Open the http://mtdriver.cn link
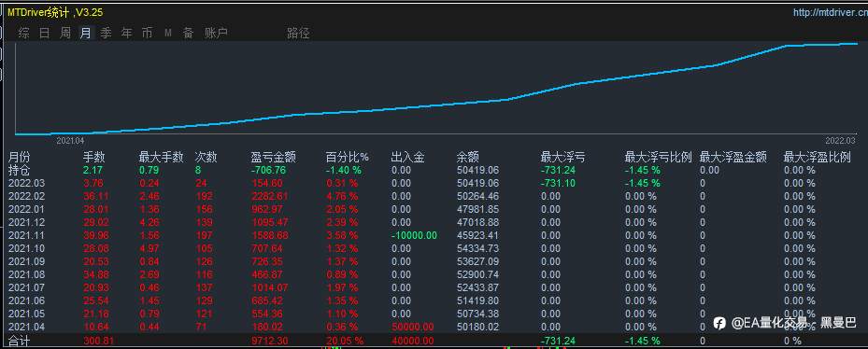Viewport: 868px width, 349px height. click(830, 11)
